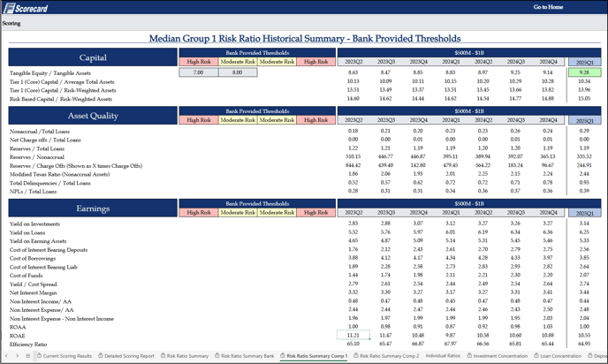Select Total Delinquencies / Total Loans label
This screenshot has width=608, height=364.
[x=49, y=183]
